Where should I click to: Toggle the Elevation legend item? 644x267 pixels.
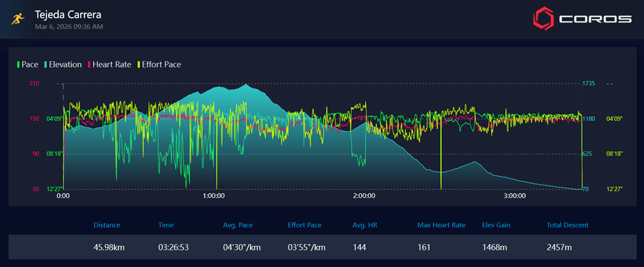(x=65, y=65)
